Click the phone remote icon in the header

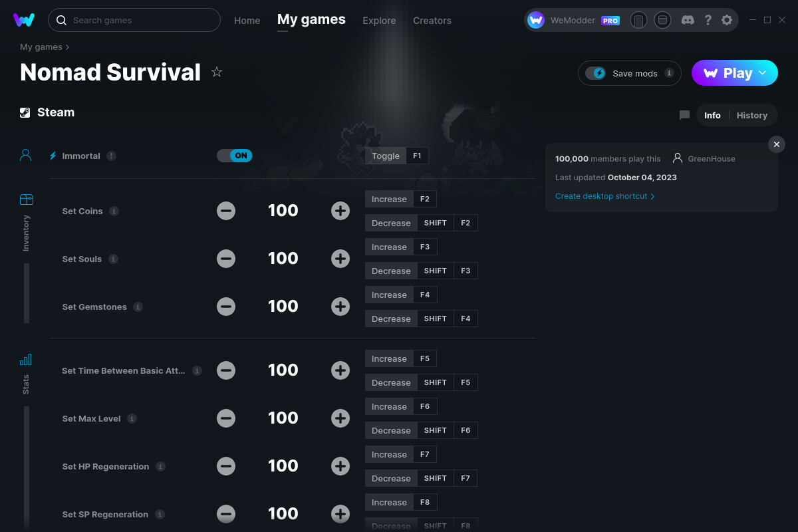click(638, 20)
